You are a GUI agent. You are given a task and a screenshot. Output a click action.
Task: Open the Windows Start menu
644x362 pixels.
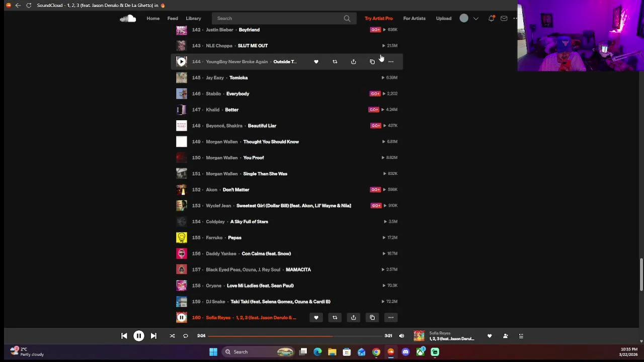tap(213, 352)
